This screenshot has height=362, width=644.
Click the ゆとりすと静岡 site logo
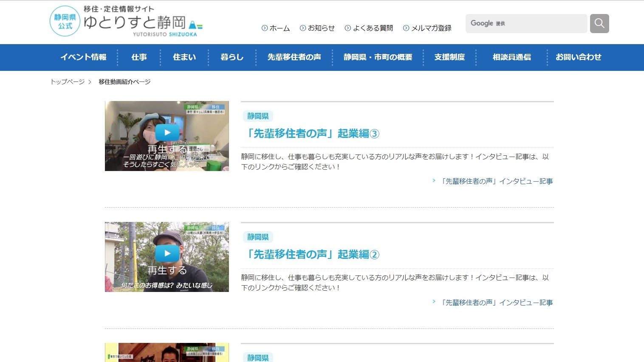pos(143,21)
